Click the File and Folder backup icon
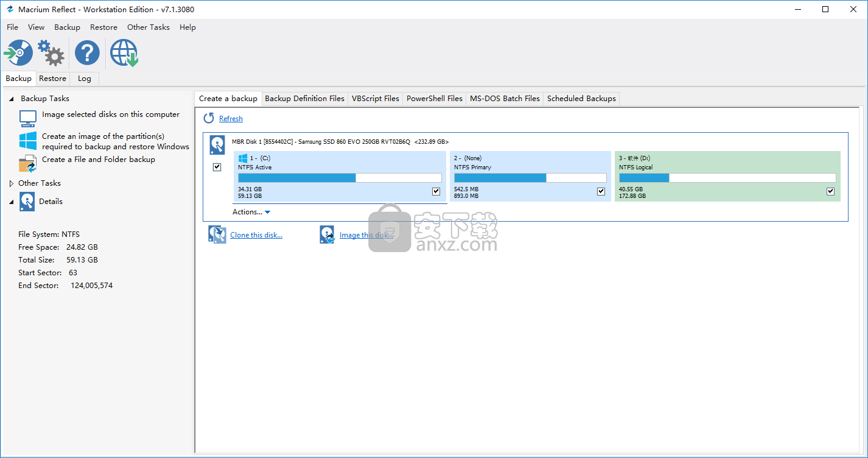 coord(28,163)
